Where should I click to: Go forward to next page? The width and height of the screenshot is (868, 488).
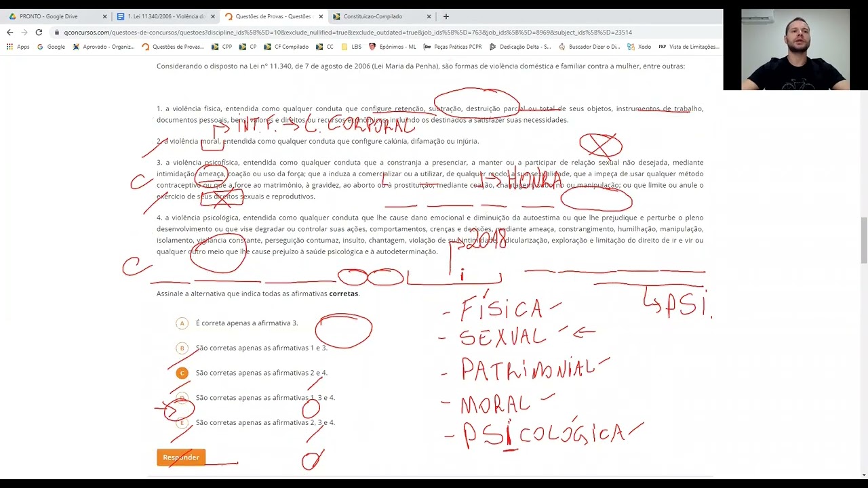pyautogui.click(x=24, y=32)
